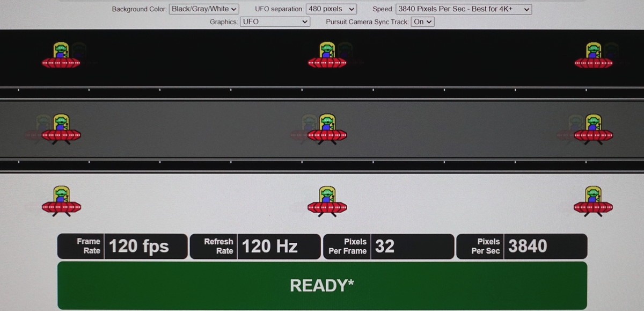Image resolution: width=644 pixels, height=311 pixels.
Task: Toggle the Pursuit Camera Sync Track dropdown
Action: [422, 22]
